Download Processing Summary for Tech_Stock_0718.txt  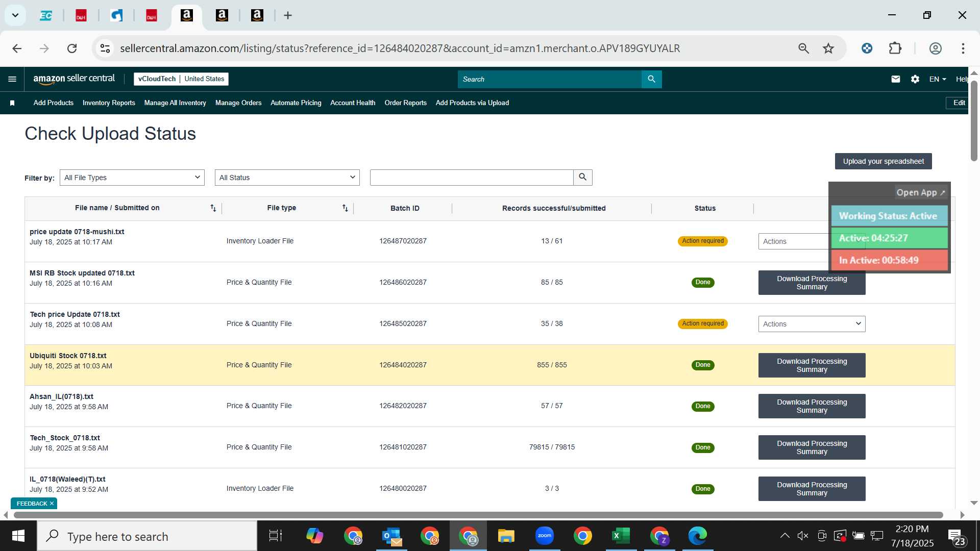click(x=812, y=447)
